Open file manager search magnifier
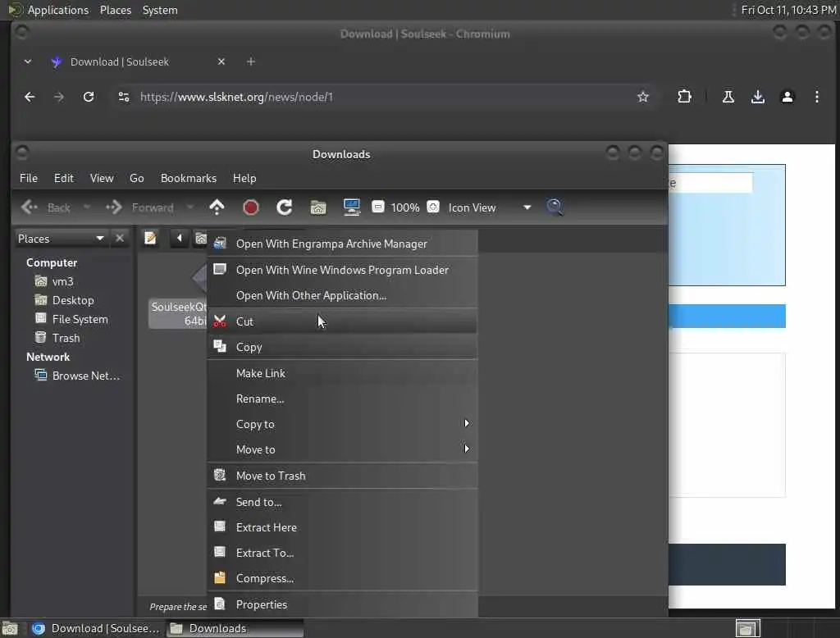Viewport: 840px width, 638px height. tap(554, 207)
